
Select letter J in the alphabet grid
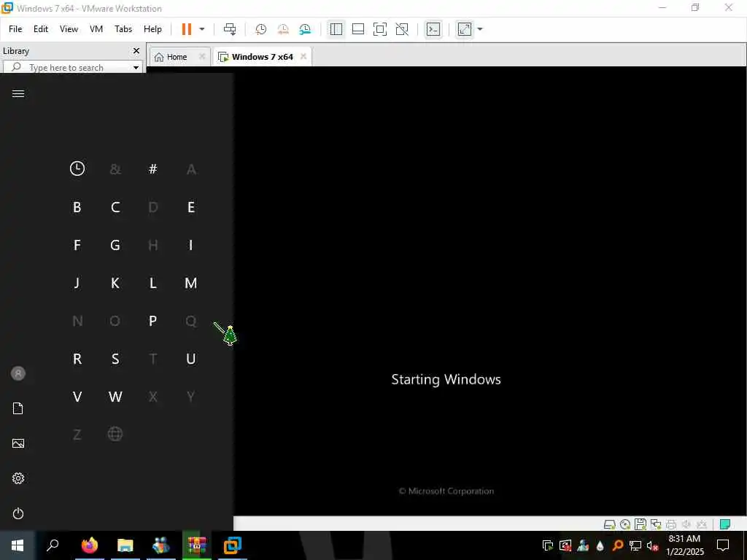pyautogui.click(x=77, y=283)
